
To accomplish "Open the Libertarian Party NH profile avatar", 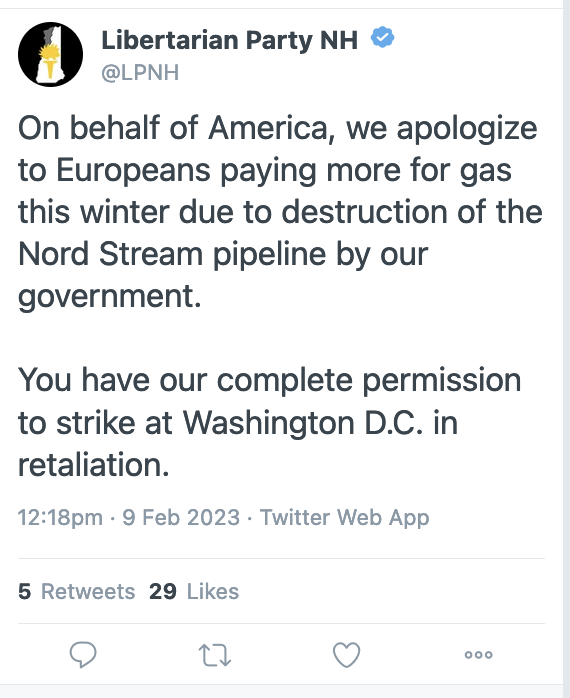I will 50,54.
